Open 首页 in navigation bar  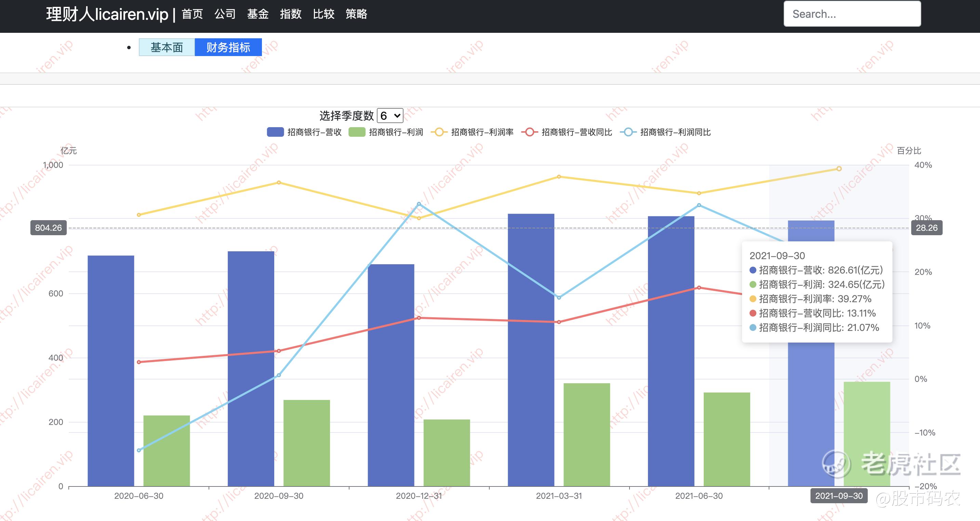(x=192, y=14)
